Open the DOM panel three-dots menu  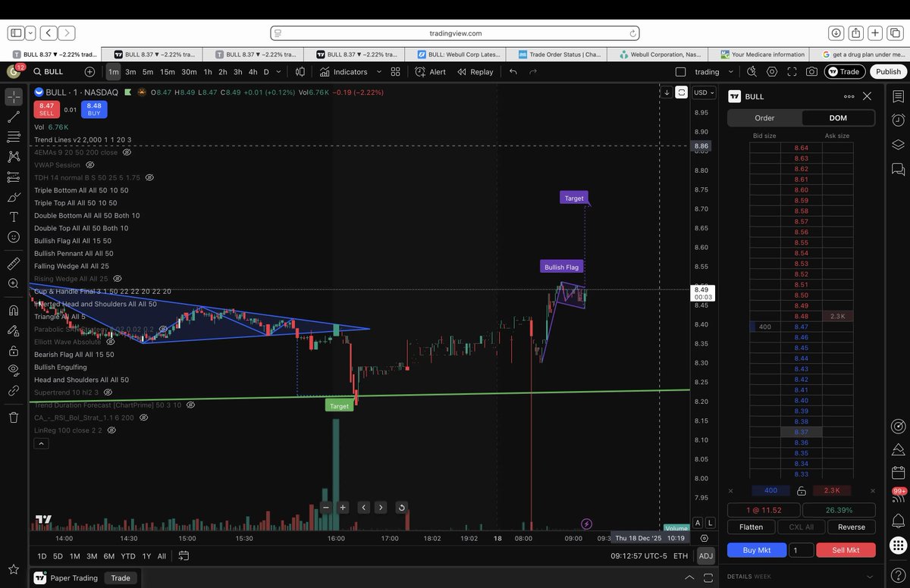[849, 96]
